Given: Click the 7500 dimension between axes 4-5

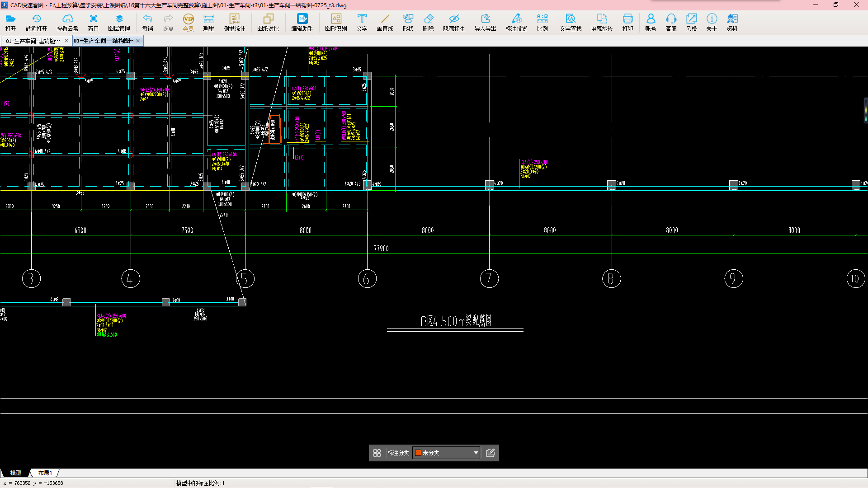Looking at the screenshot, I should click(x=188, y=230).
